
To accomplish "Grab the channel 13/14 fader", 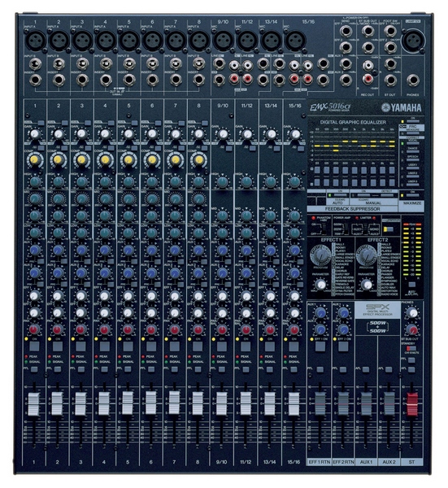I will point(270,403).
